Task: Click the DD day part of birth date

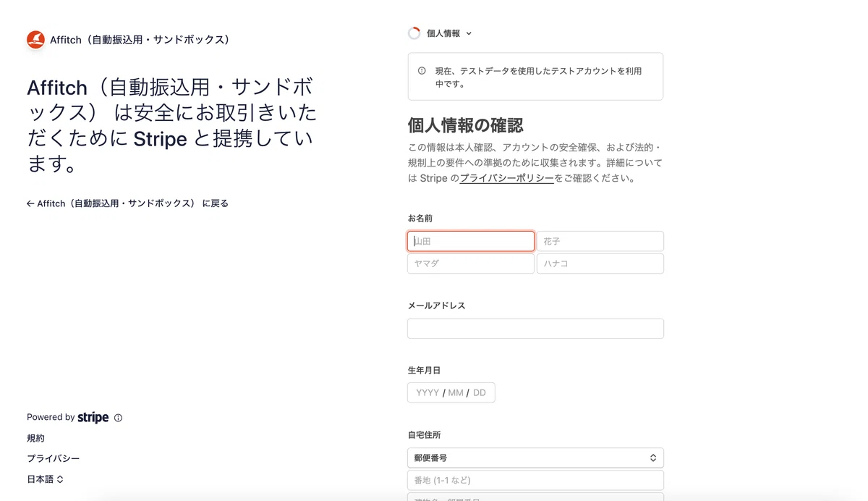Action: point(480,392)
